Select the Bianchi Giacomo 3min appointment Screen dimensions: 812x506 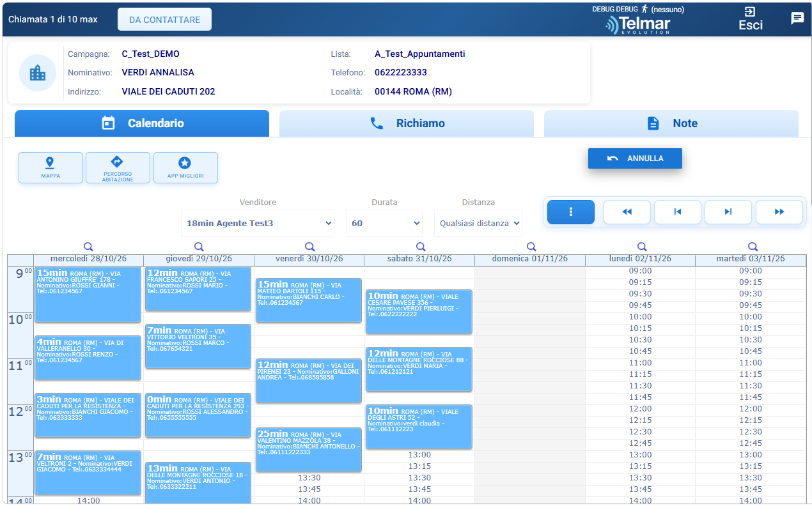(x=88, y=415)
